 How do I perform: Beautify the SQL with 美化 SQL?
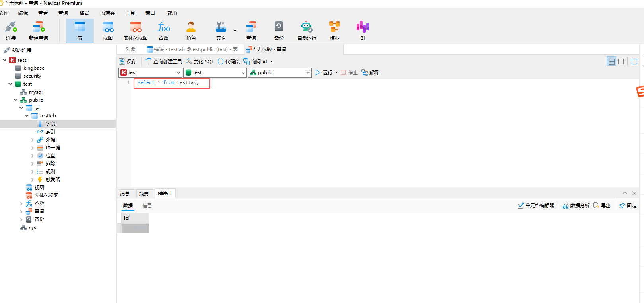coord(200,61)
